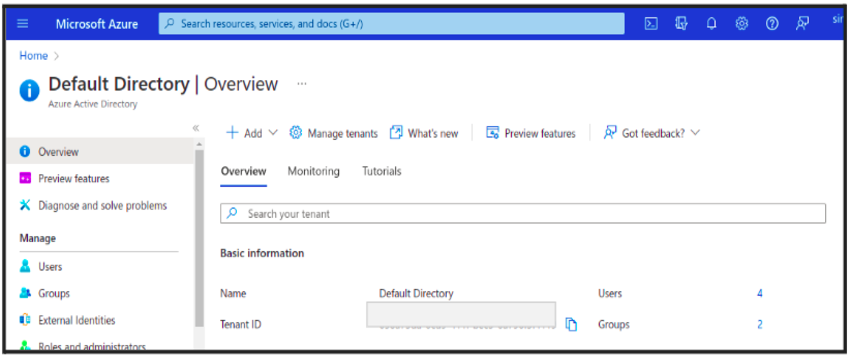Click the Preview features toolbar icon
Viewport: 850px width, 360px height.
[492, 133]
